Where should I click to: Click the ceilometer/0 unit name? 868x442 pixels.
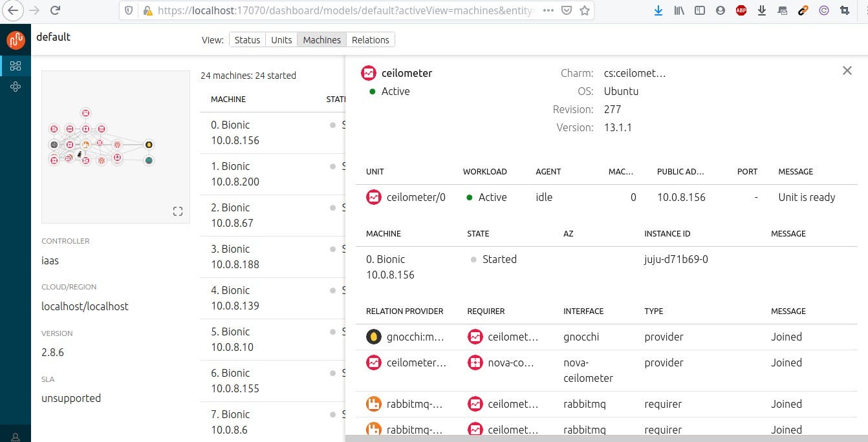[x=416, y=197]
